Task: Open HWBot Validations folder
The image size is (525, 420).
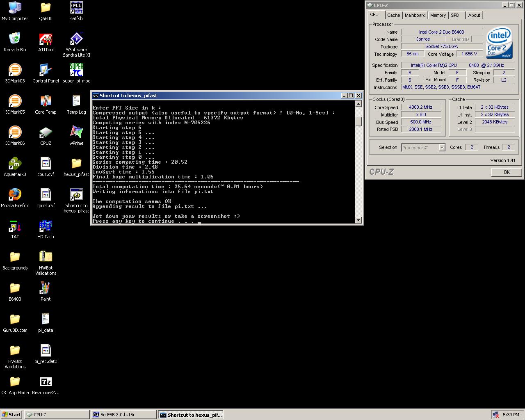Action: tap(15, 356)
